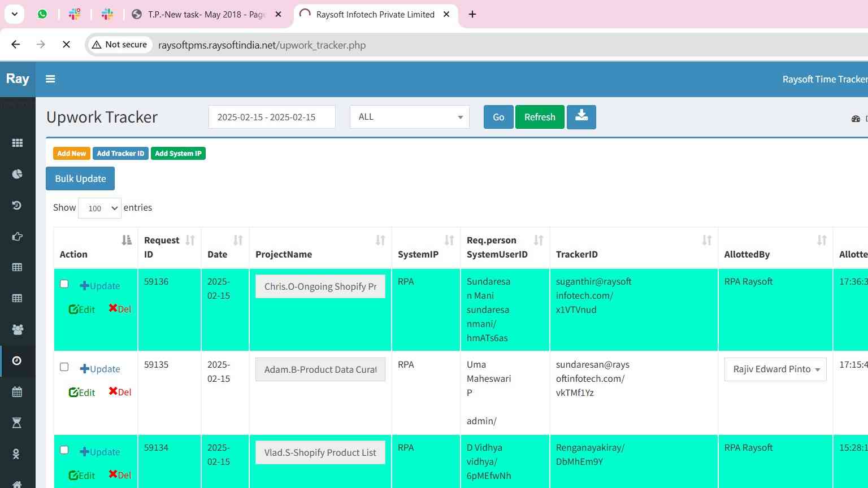The image size is (868, 488).
Task: Sort table by Request ID column
Action: point(190,240)
